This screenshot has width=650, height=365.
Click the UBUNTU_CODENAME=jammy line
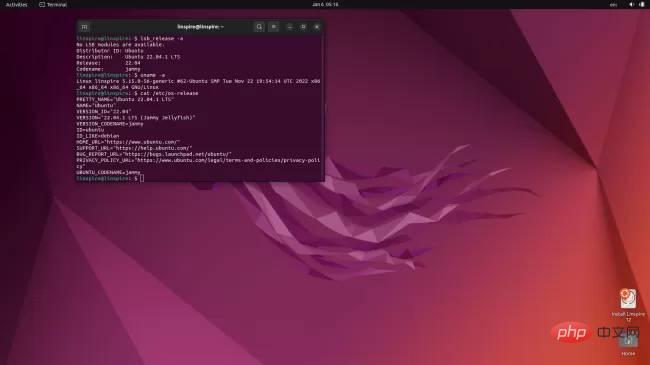point(108,172)
